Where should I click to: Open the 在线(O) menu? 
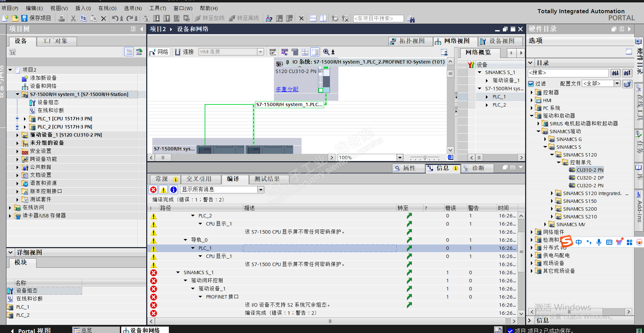(x=107, y=8)
